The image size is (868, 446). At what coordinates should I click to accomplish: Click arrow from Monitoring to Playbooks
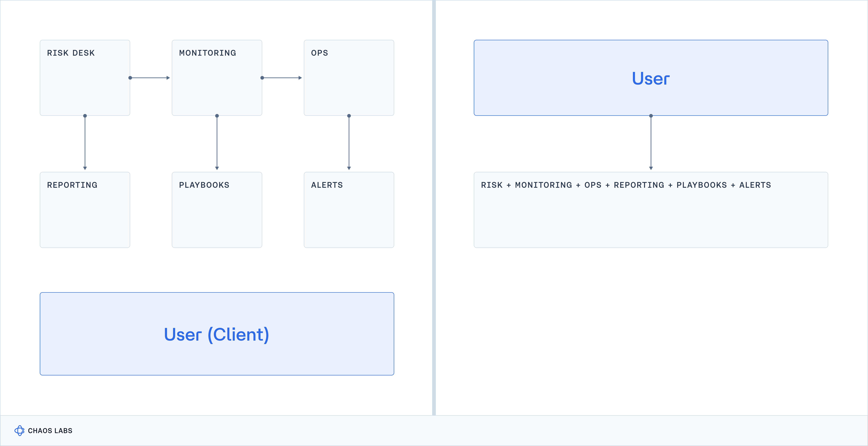[217, 143]
